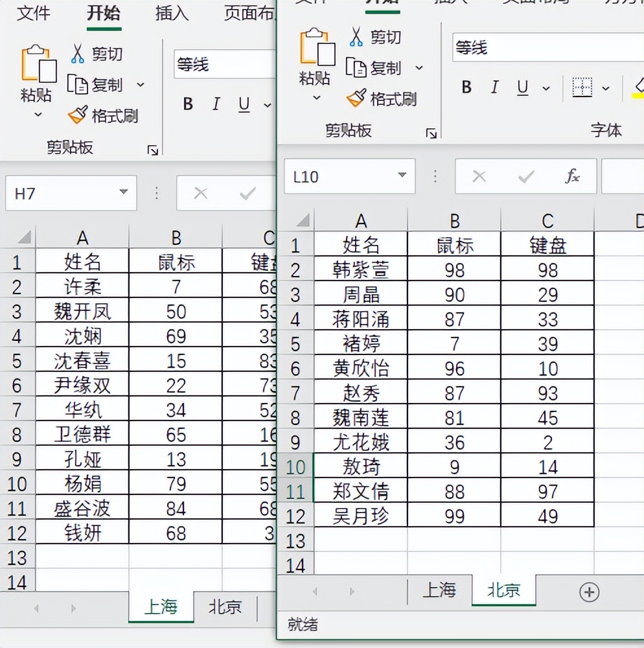
Task: Select Format Painter (格式刷) in right window
Action: 382,98
